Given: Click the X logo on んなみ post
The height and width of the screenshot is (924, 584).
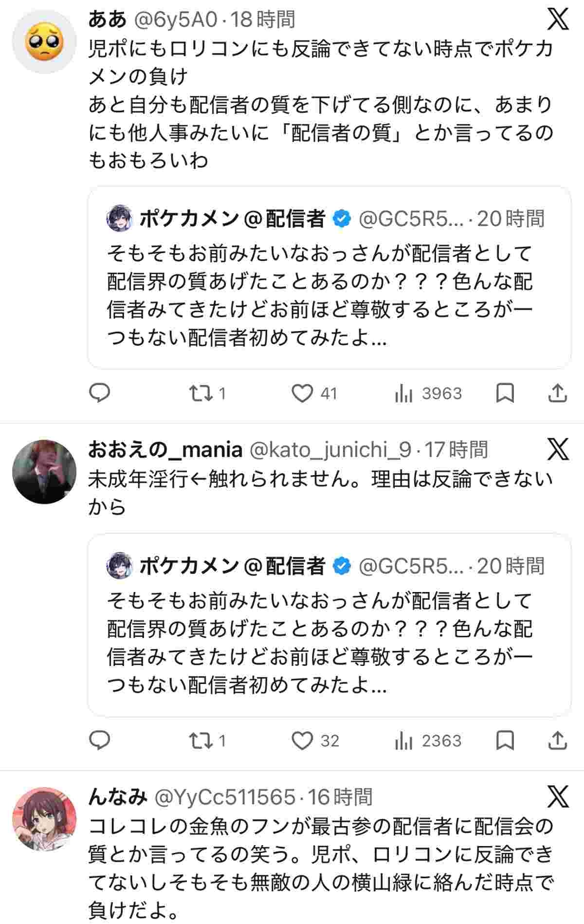Looking at the screenshot, I should click(x=558, y=796).
